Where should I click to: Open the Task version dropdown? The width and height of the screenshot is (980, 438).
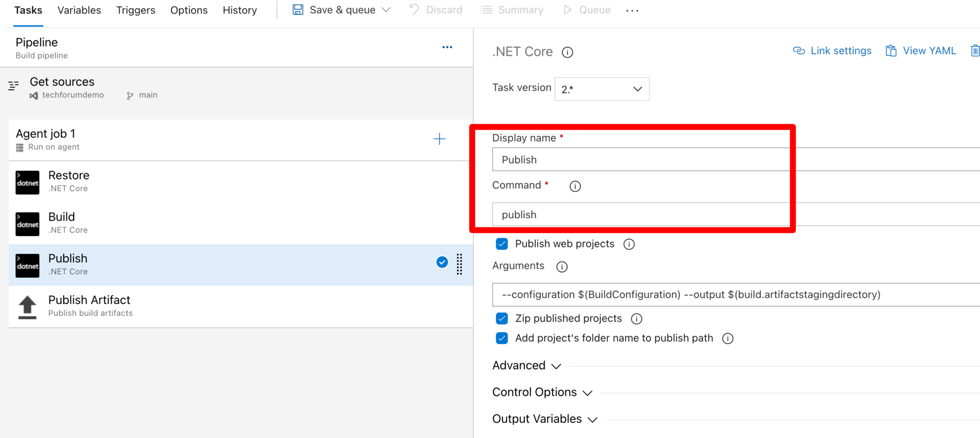click(601, 89)
